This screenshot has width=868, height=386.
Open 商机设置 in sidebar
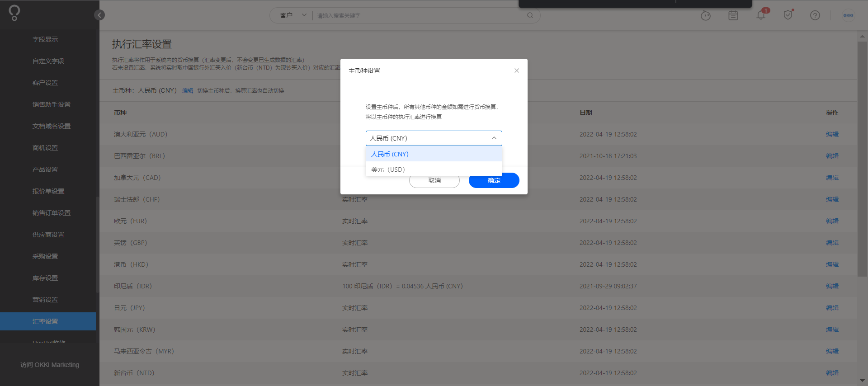45,148
